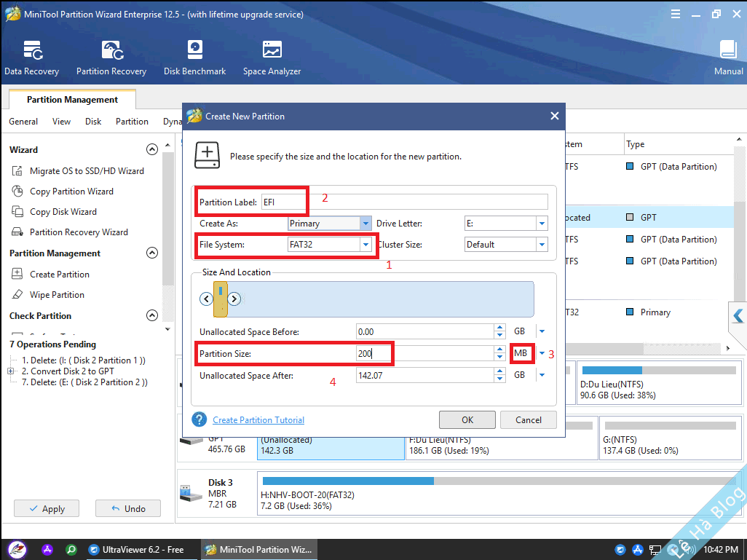Open the Partition menu
The height and width of the screenshot is (560, 747).
pos(132,122)
